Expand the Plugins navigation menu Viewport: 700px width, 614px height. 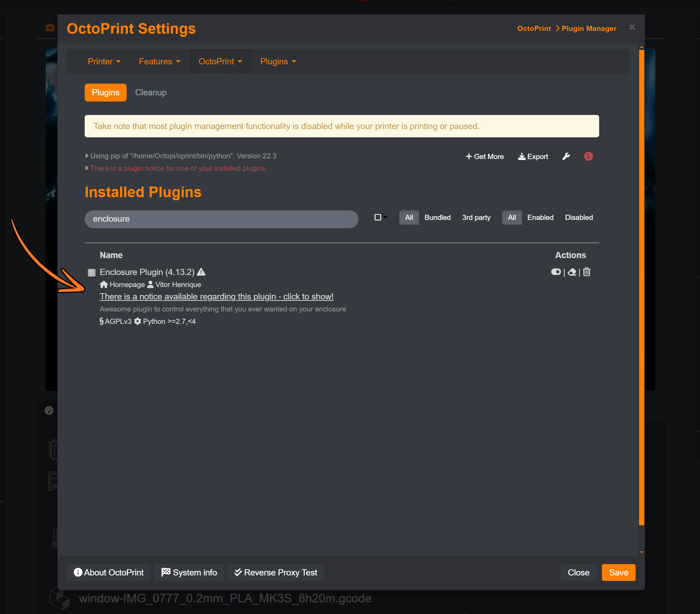click(278, 61)
